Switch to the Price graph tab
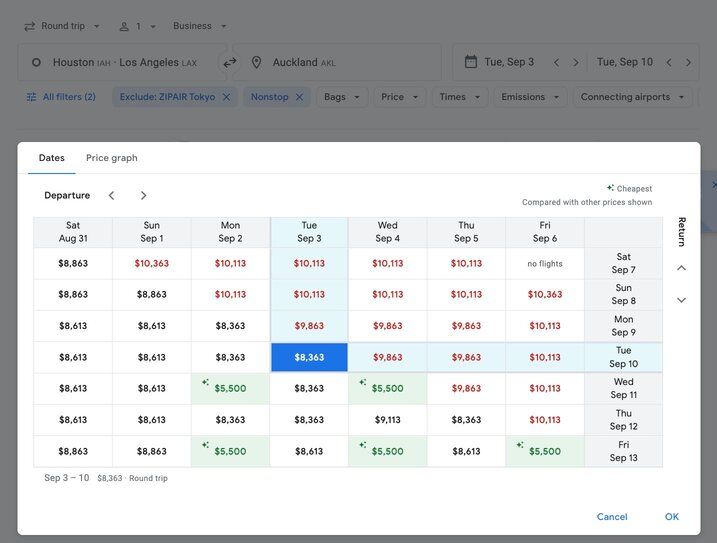Screen dimensions: 717x543 click(112, 158)
